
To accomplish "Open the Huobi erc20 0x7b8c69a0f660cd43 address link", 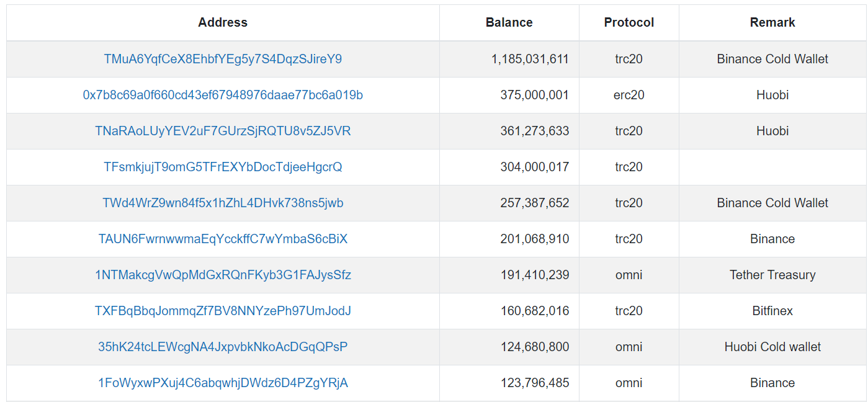I will [223, 95].
